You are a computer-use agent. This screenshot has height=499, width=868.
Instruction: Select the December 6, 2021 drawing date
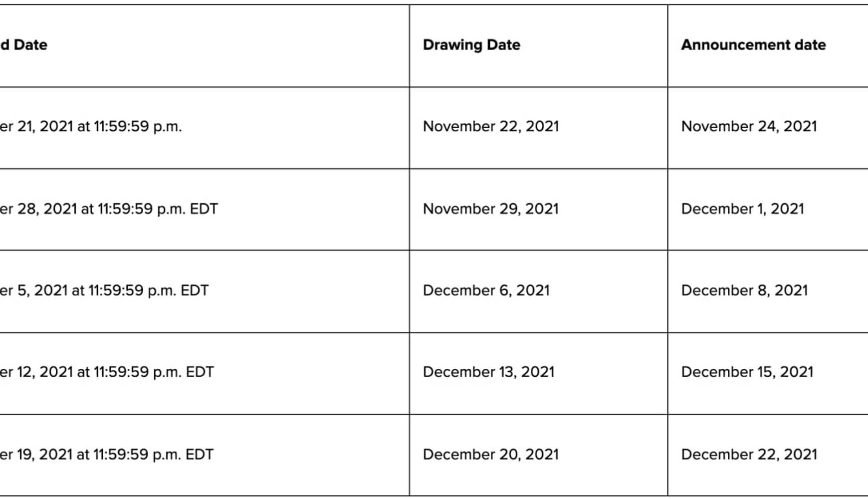[x=486, y=291]
